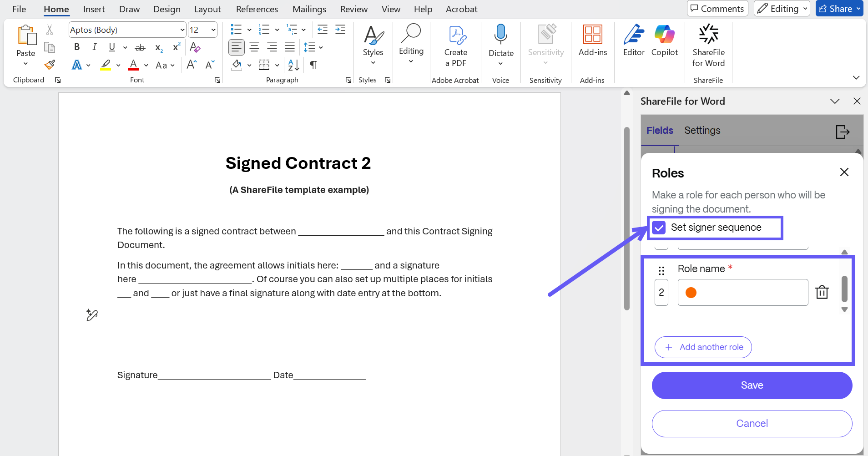The image size is (868, 456).
Task: Click the sign-out icon in ShareFile panel
Action: [842, 132]
